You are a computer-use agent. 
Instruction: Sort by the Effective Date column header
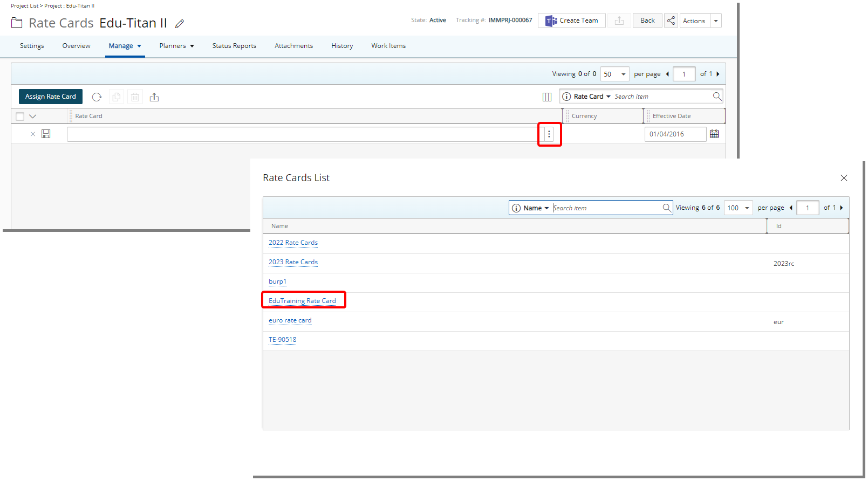point(672,116)
